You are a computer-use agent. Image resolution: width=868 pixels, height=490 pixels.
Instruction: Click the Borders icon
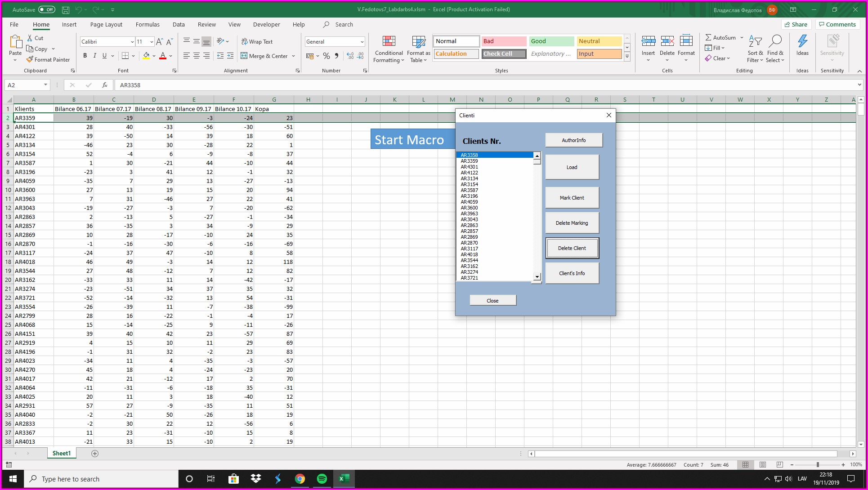(x=125, y=56)
